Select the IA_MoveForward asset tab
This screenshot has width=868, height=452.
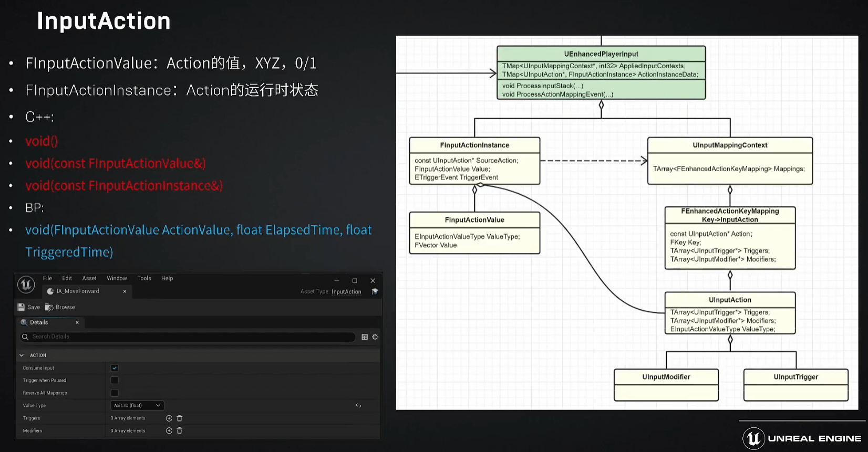tap(78, 291)
